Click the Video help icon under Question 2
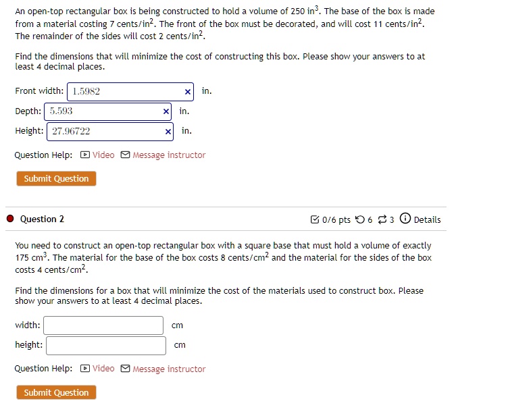Image resolution: width=531 pixels, height=420 pixels. pyautogui.click(x=85, y=369)
